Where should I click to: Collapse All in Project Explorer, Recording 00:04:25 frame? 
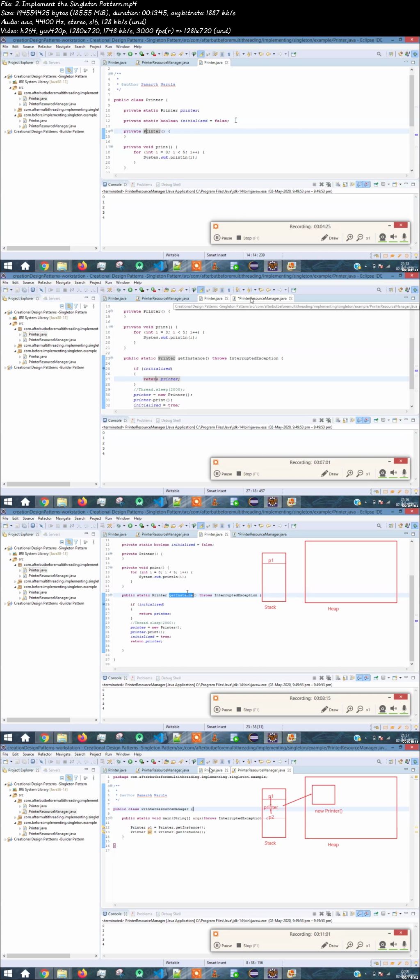(x=62, y=71)
